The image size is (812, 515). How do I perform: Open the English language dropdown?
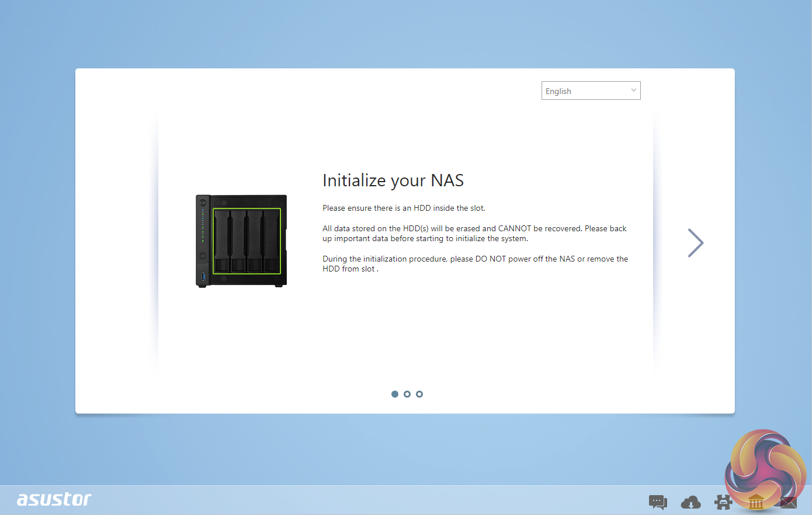[x=591, y=91]
